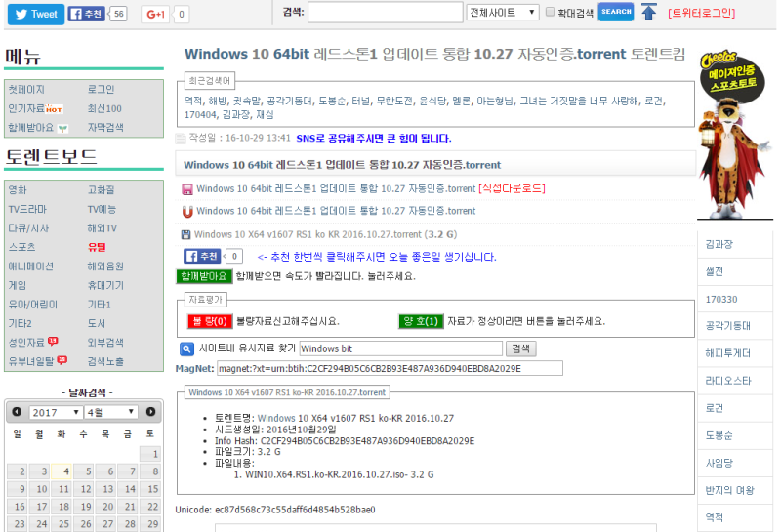Click the red magnet link icon
Image resolution: width=781 pixels, height=532 pixels.
point(187,212)
